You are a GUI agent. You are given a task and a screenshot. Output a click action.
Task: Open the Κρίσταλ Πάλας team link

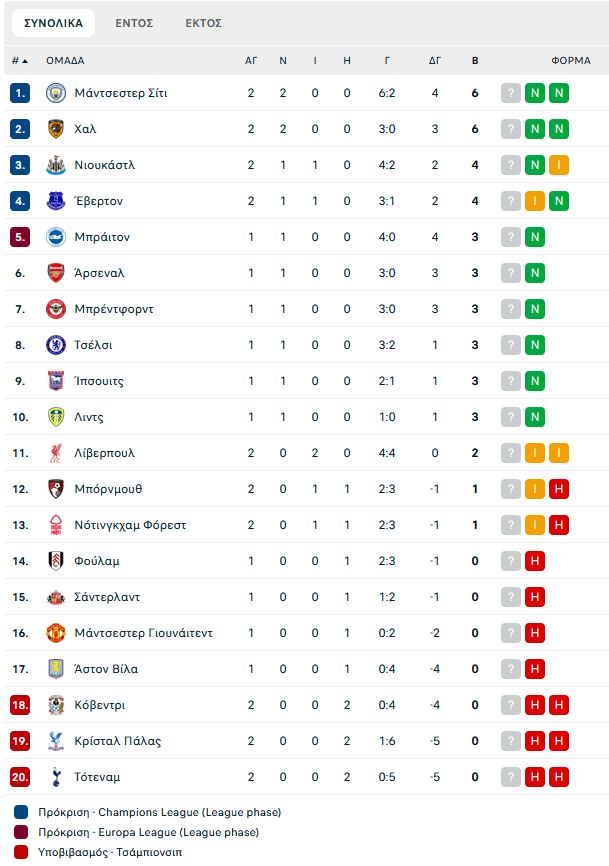click(118, 741)
